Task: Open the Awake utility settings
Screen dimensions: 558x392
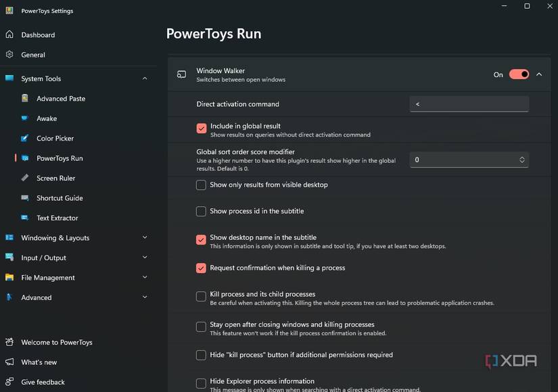Action: (47, 118)
